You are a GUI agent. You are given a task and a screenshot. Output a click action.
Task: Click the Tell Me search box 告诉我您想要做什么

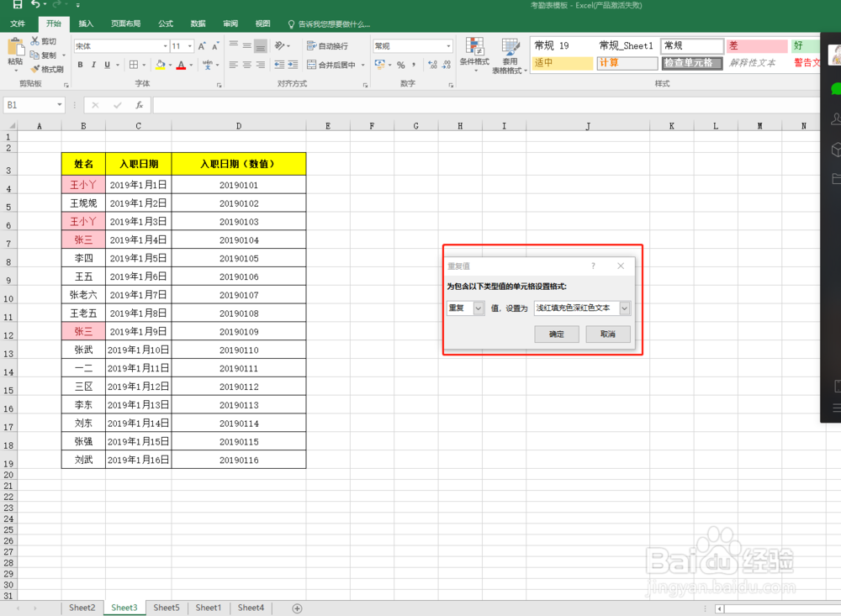[x=329, y=24]
